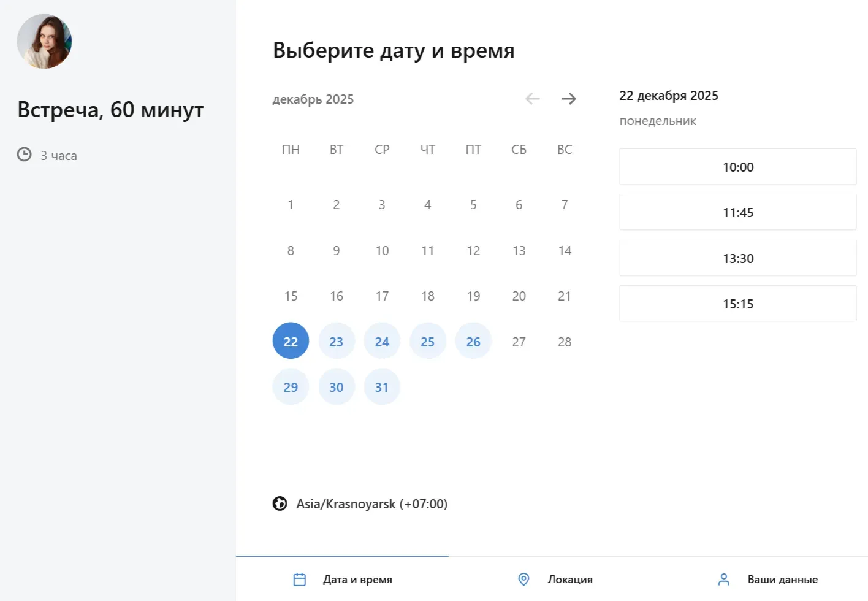Viewport: 868px width, 601px height.
Task: Pick December 29 from available dates
Action: click(x=291, y=386)
